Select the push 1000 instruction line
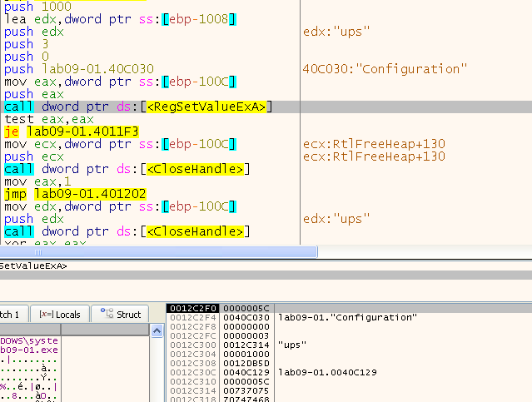The width and height of the screenshot is (532, 402). coord(37,7)
